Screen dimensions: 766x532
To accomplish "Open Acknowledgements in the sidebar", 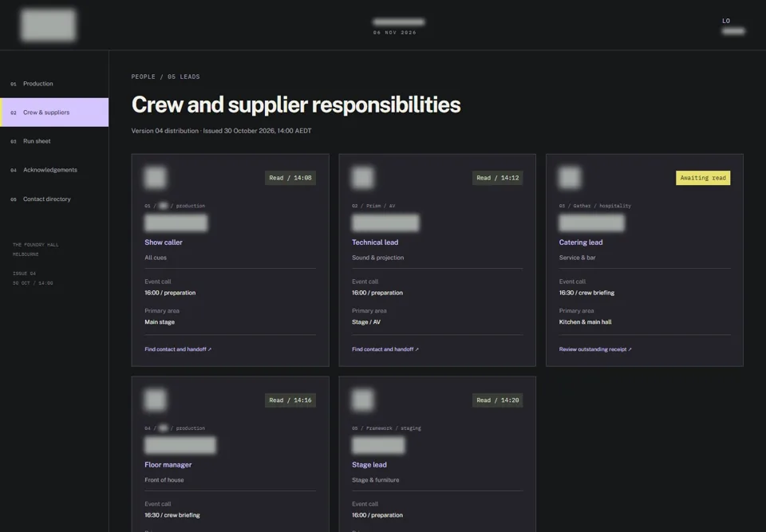I will point(54,170).
